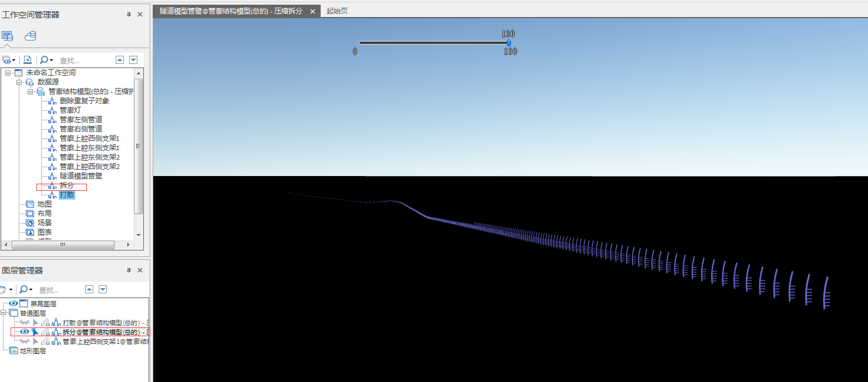Select 管廊上腔西侧支架1 dataset in workspace tree
868x382 pixels.
(x=89, y=138)
